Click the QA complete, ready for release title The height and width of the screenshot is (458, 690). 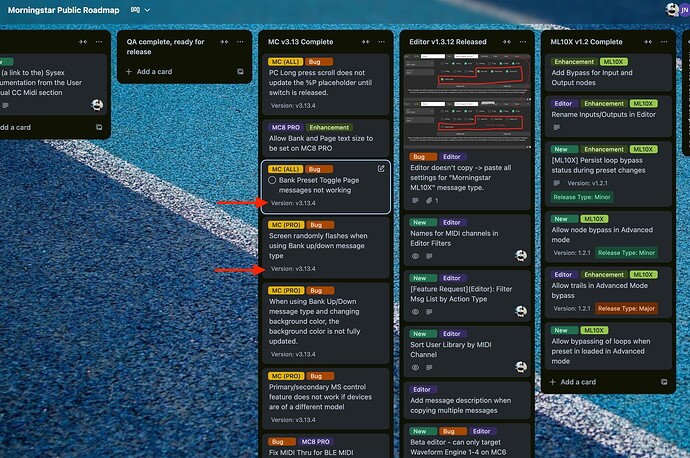[x=165, y=47]
